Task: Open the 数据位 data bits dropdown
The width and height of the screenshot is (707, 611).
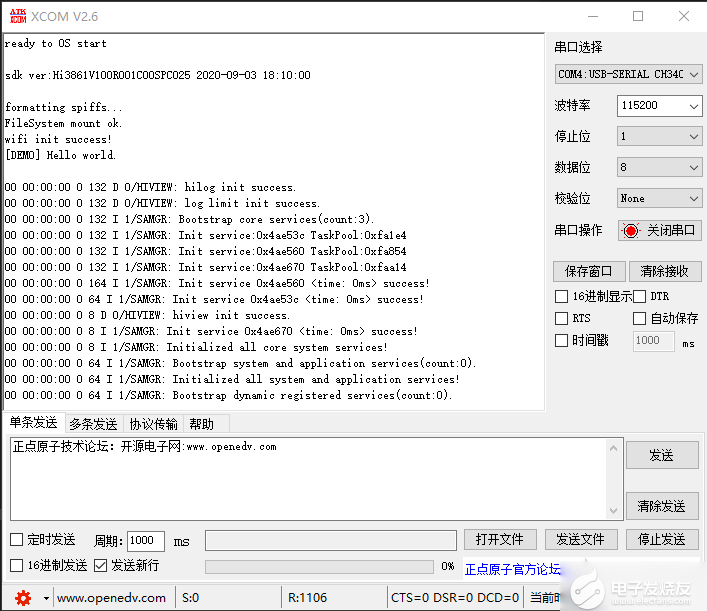Action: coord(659,167)
